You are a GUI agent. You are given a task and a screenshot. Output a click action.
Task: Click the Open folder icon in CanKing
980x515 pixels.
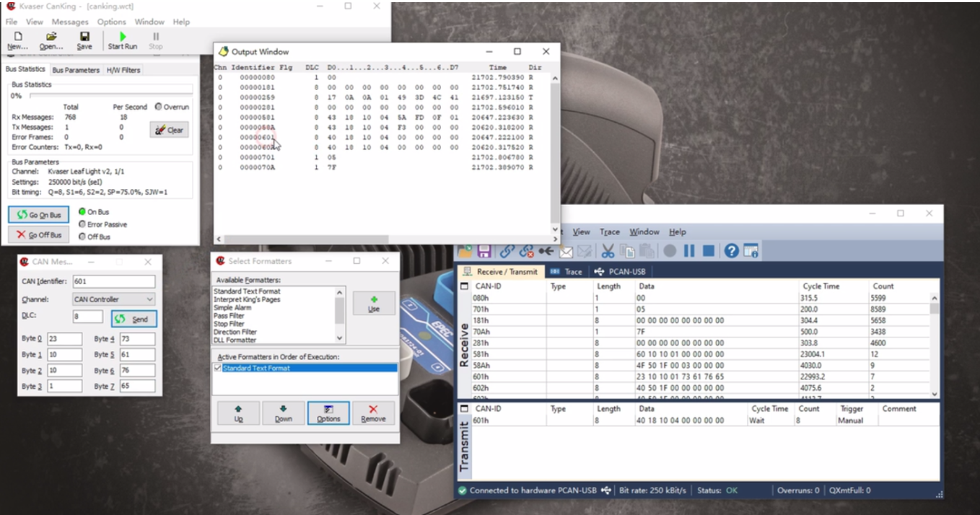coord(51,36)
